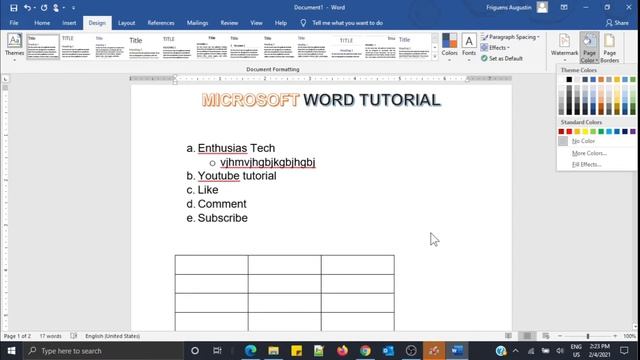
Task: Click the Ribbon Display Options icon
Action: click(564, 7)
